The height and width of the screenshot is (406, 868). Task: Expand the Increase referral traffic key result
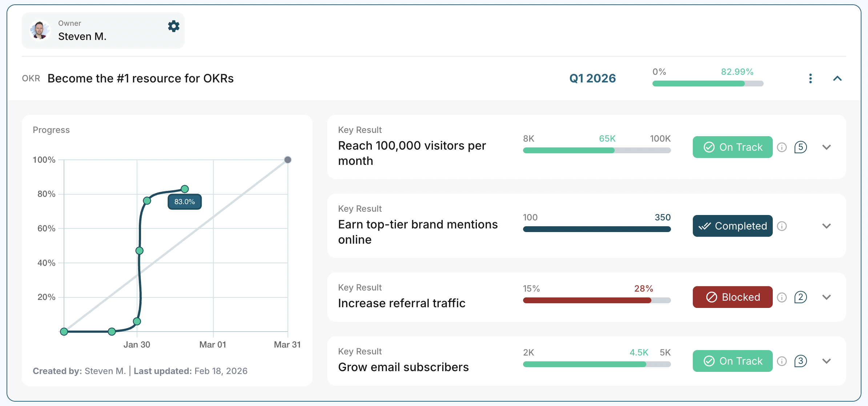click(x=827, y=297)
